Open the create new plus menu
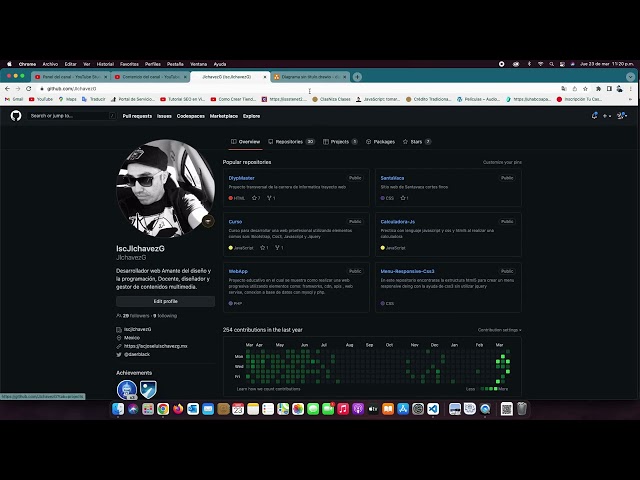Viewport: 640px width, 480px height. (607, 116)
